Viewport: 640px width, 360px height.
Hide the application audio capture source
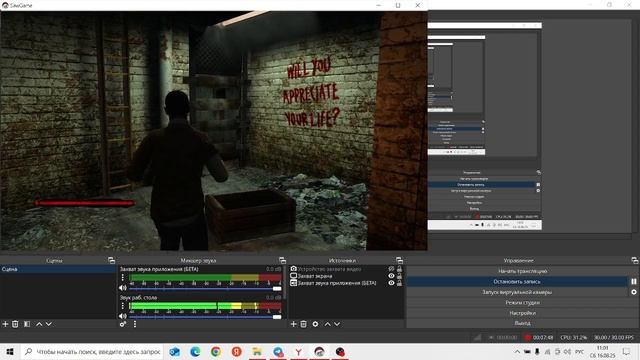pos(391,283)
